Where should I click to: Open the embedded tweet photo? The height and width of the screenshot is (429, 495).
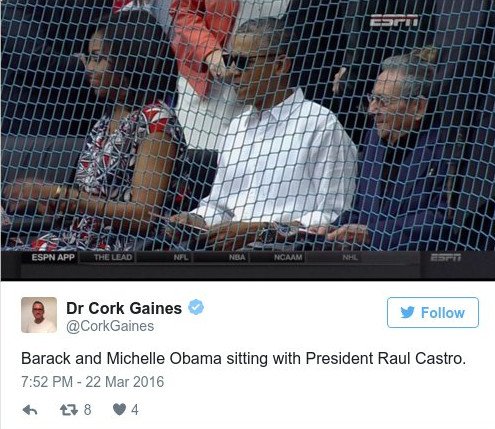click(248, 140)
